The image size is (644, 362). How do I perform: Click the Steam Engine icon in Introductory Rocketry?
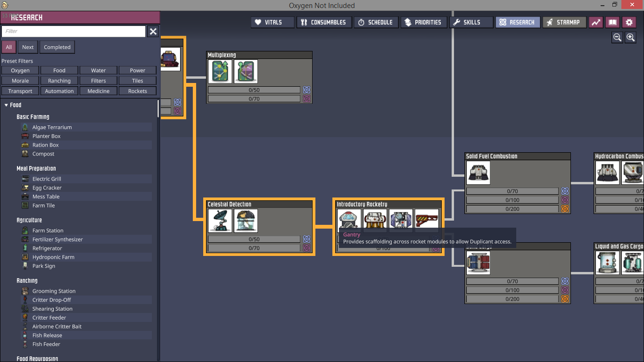[x=375, y=220]
